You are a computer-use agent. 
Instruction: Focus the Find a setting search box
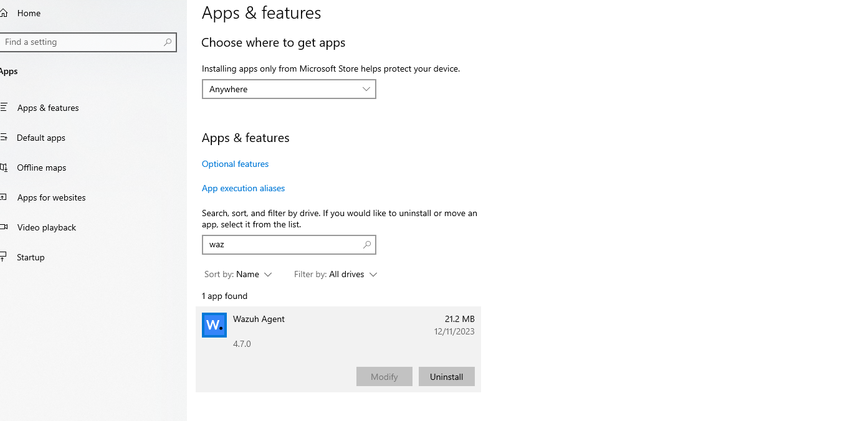click(x=88, y=42)
